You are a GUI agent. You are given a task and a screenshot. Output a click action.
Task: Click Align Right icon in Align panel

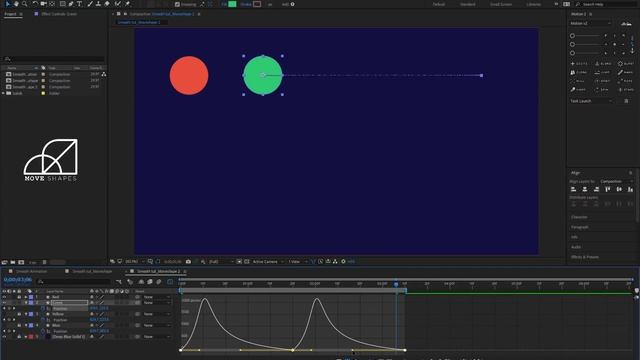coord(596,189)
